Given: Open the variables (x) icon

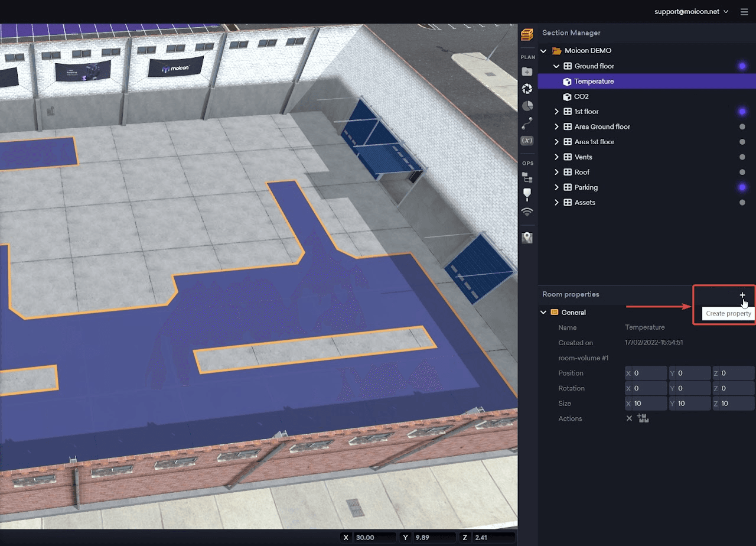Looking at the screenshot, I should point(527,141).
